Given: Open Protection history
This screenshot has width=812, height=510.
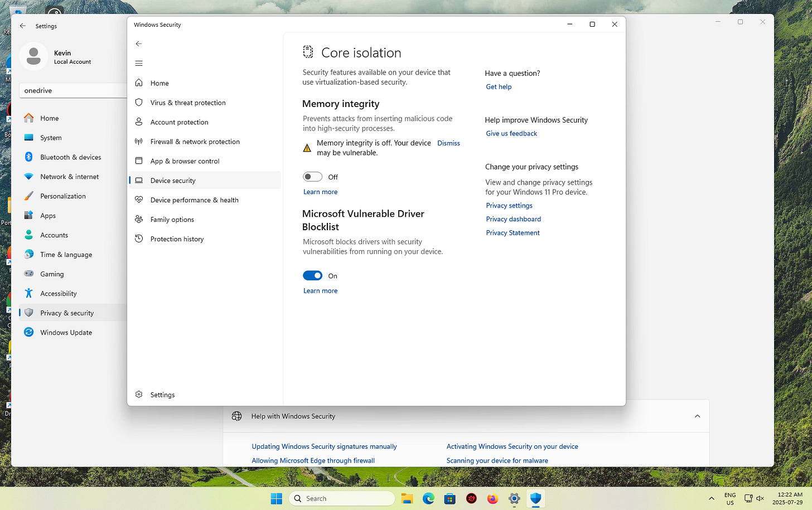Looking at the screenshot, I should click(205, 239).
